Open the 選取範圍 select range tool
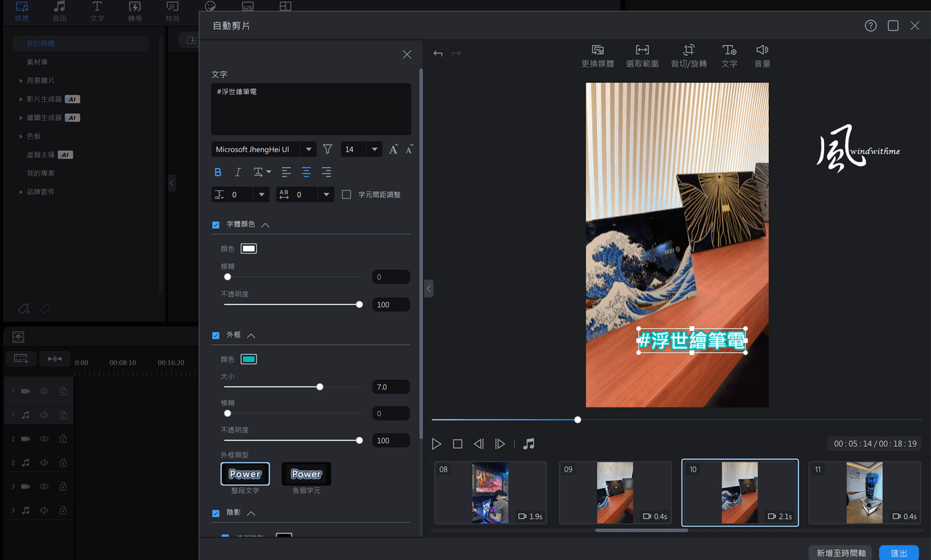The width and height of the screenshot is (931, 560). click(x=642, y=55)
